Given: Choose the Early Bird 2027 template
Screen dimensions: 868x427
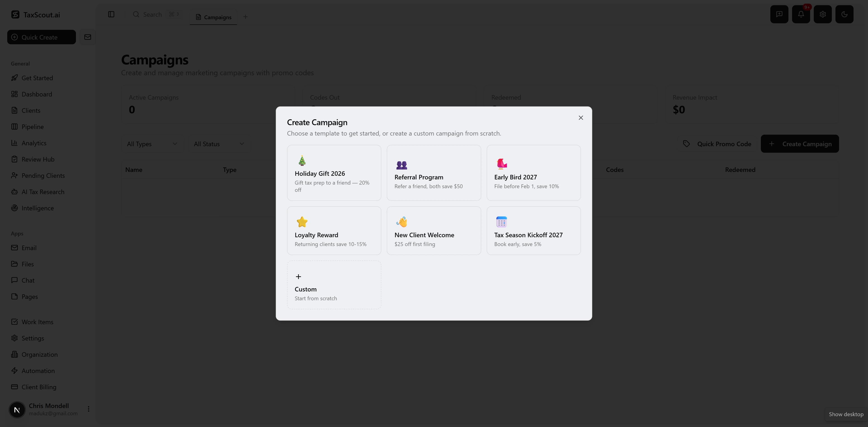Looking at the screenshot, I should pyautogui.click(x=533, y=173).
